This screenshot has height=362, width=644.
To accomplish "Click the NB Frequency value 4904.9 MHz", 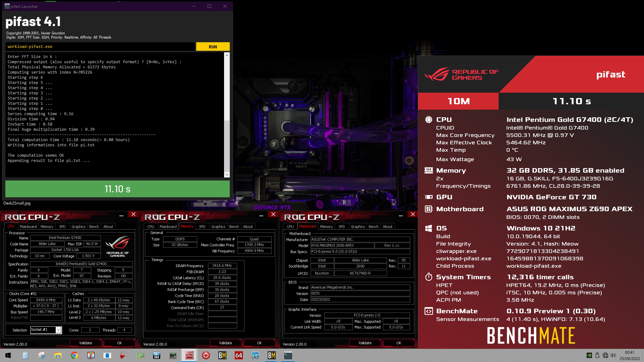I will pos(254,251).
